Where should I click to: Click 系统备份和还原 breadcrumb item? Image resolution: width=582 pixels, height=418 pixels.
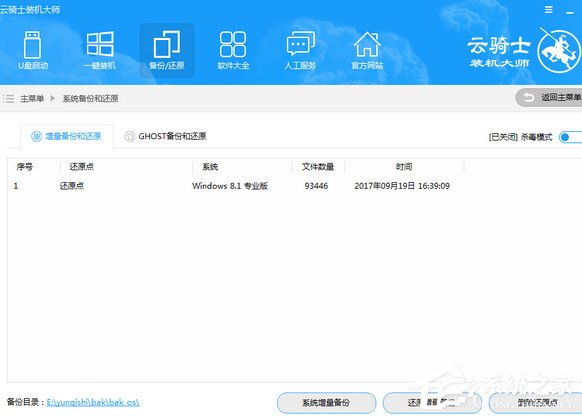(x=91, y=98)
